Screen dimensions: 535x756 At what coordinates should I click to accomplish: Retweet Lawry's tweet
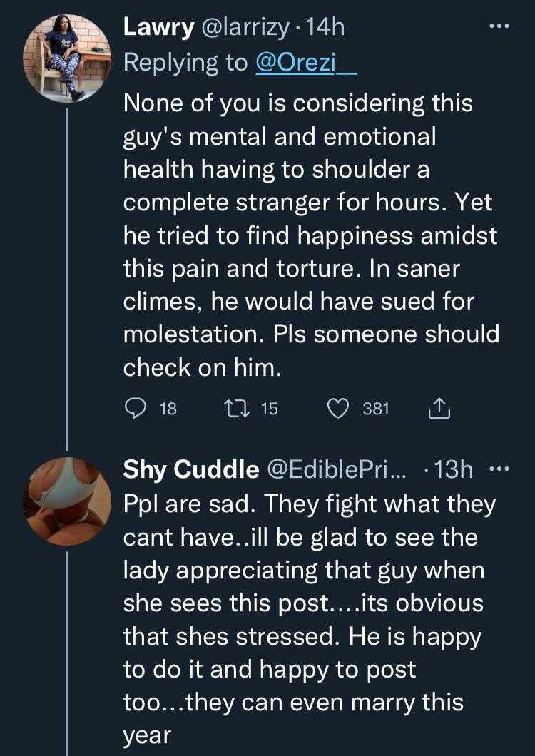point(233,408)
